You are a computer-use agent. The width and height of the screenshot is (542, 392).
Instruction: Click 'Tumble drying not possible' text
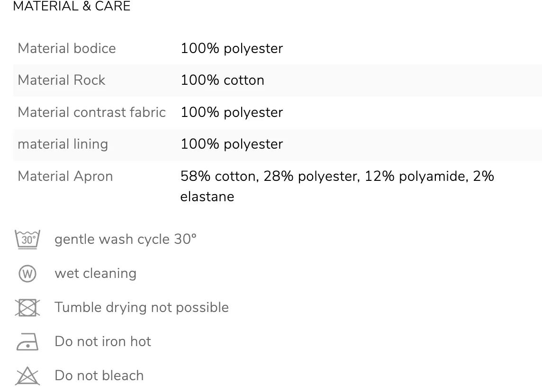142,307
